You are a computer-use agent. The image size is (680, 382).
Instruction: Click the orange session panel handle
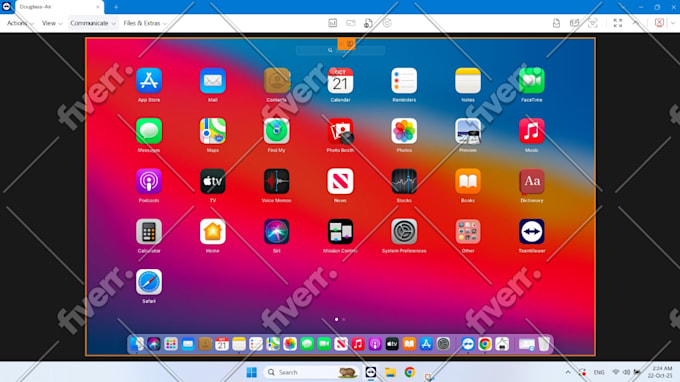[347, 44]
